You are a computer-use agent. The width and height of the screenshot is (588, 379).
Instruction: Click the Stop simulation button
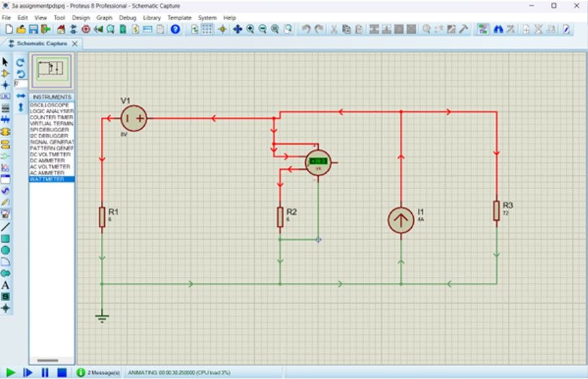point(62,372)
